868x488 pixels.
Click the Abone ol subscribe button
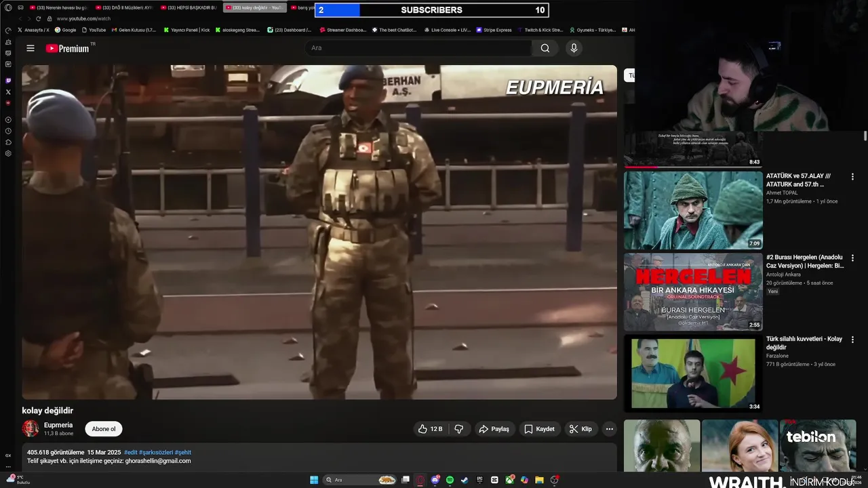tap(104, 429)
